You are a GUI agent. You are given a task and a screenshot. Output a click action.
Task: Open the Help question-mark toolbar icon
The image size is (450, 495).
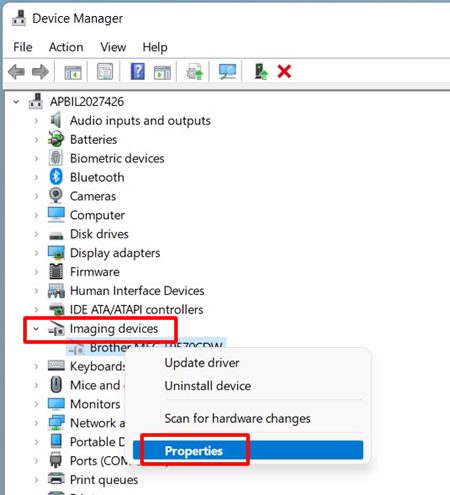pyautogui.click(x=137, y=71)
